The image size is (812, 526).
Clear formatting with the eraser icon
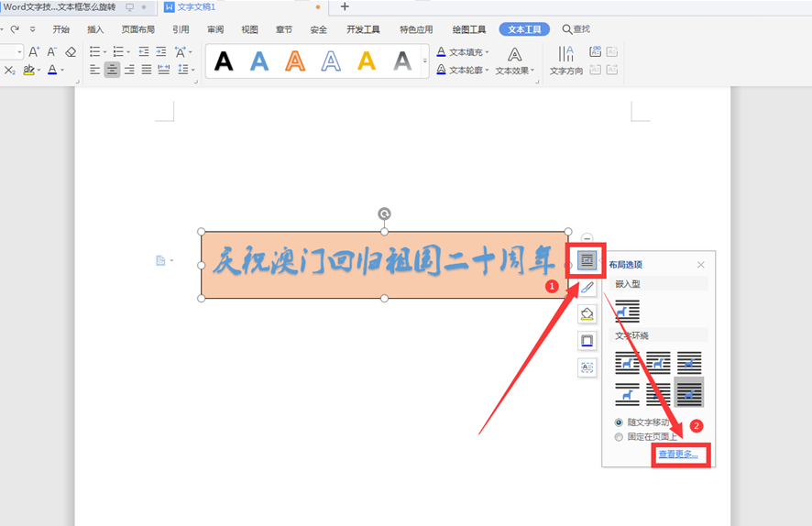71,51
